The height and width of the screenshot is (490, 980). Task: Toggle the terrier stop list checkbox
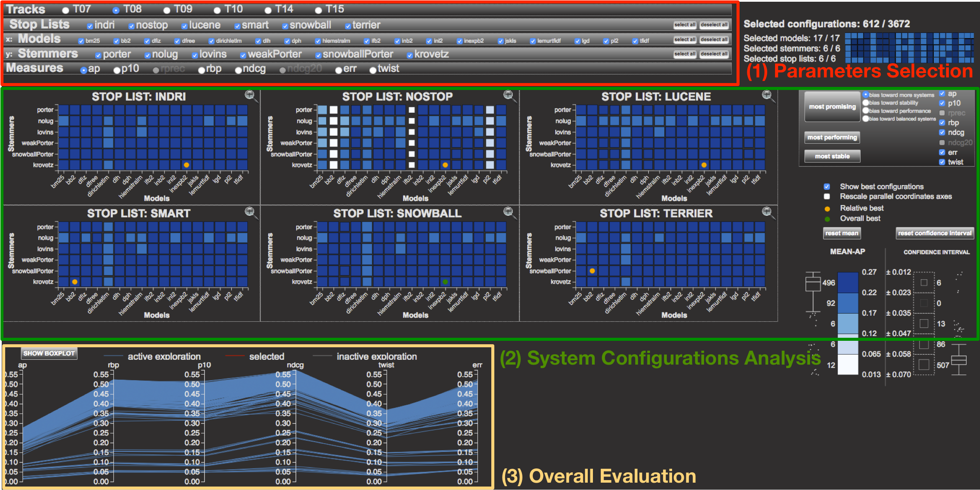348,26
